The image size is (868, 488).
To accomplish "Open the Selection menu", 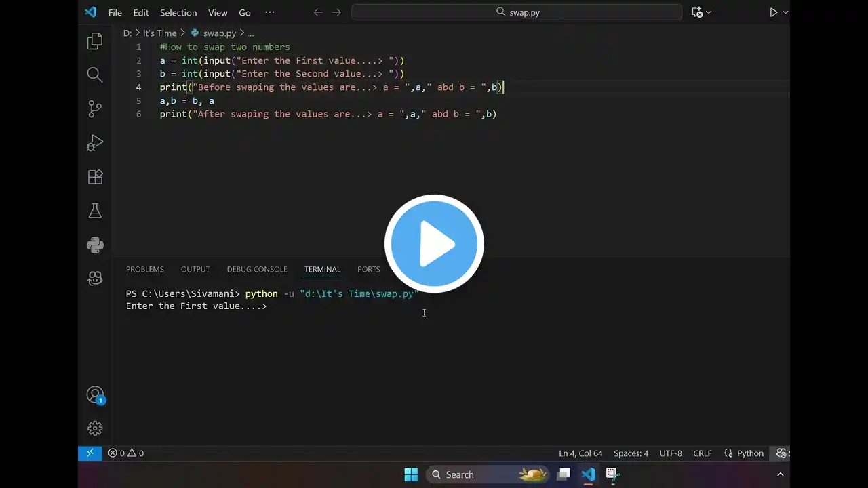I will (x=178, y=12).
